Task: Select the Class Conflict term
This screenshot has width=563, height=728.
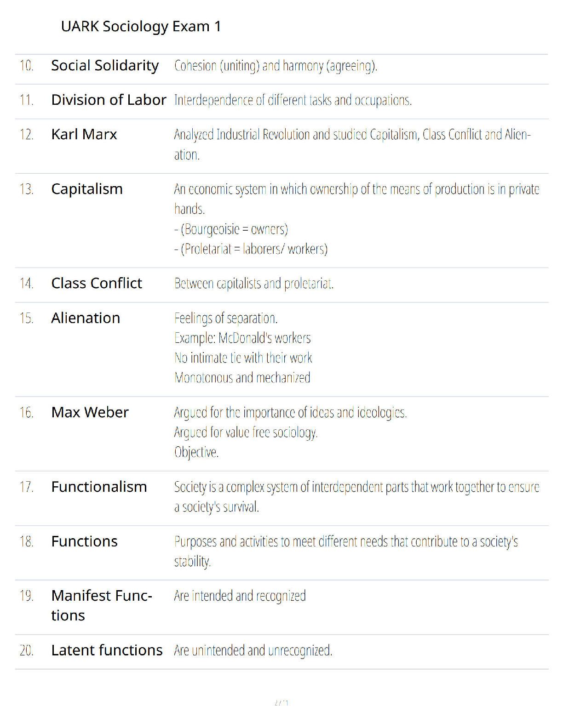Action: (x=97, y=283)
